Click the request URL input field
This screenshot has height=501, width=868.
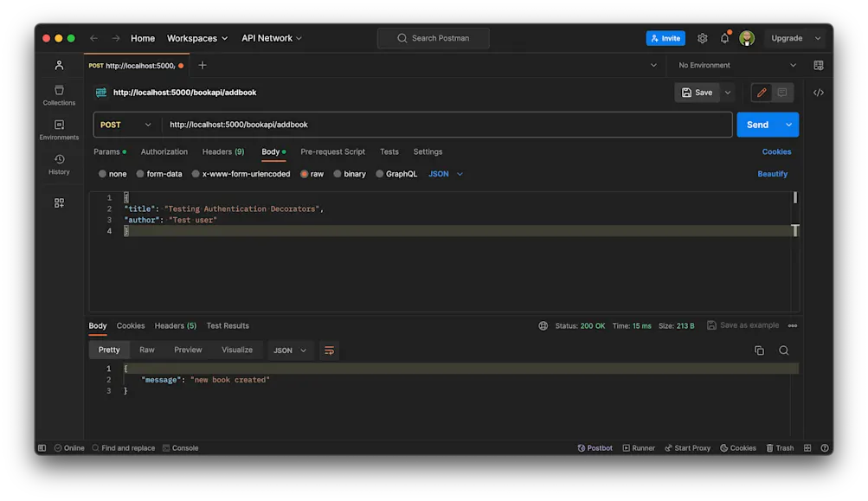tap(447, 125)
